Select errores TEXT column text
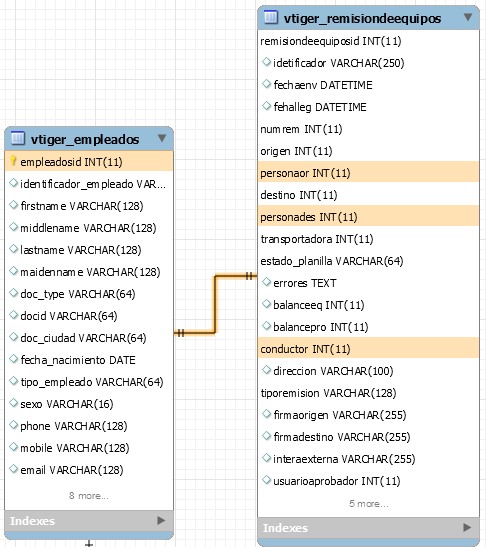This screenshot has width=486, height=547. pos(305,283)
